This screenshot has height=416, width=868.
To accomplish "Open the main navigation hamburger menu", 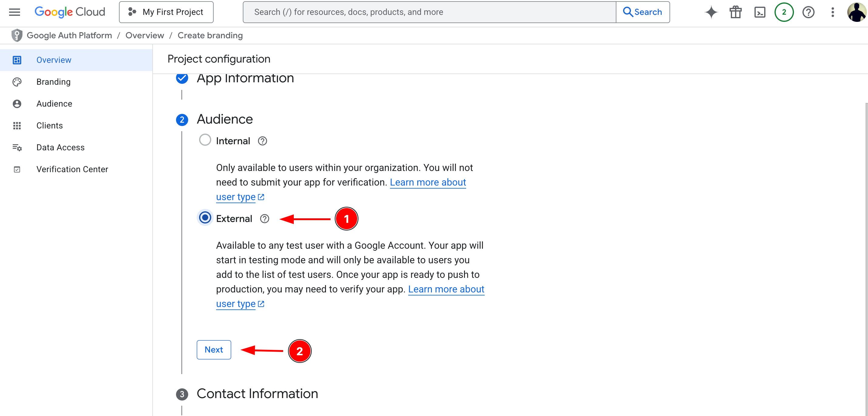I will [x=15, y=12].
